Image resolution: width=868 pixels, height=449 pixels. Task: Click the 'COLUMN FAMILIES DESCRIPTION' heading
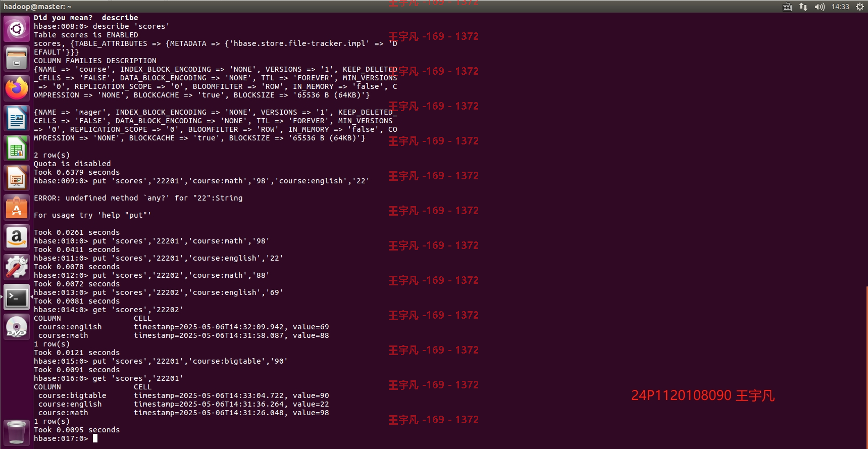pos(95,61)
